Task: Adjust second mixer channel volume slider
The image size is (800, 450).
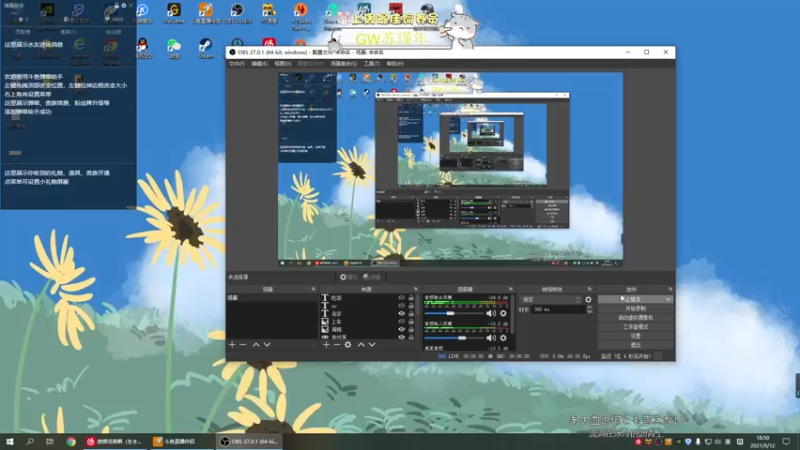Action: click(x=453, y=338)
